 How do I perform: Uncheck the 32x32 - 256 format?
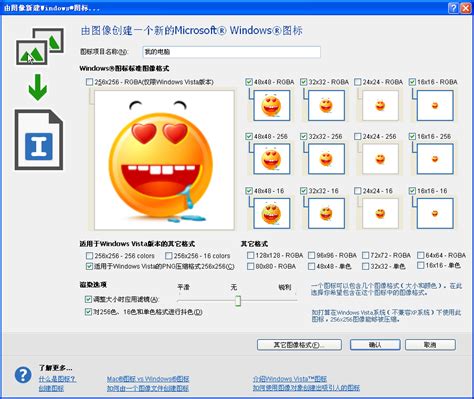[303, 136]
